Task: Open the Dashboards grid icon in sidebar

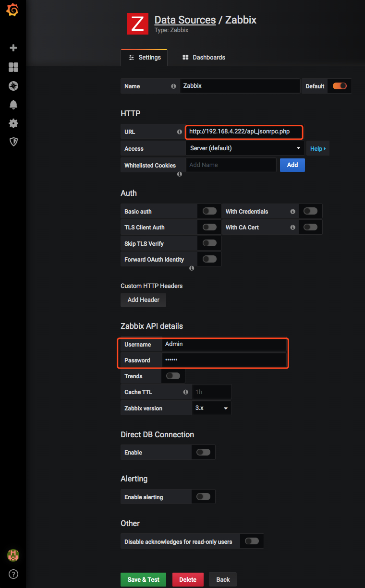Action: (13, 67)
